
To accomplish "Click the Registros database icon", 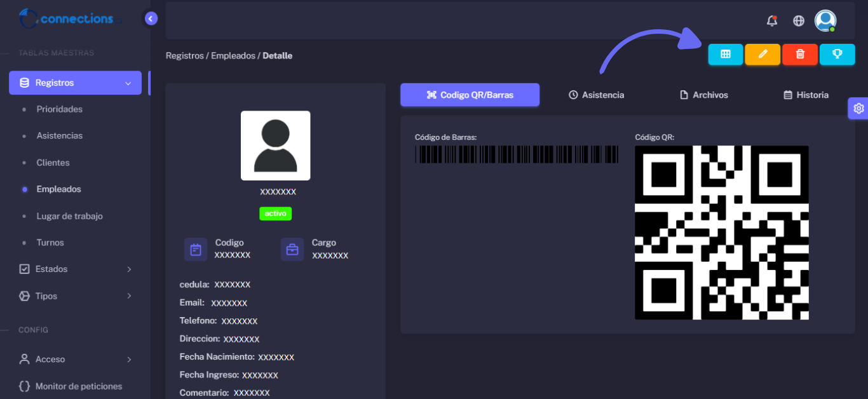I will click(x=24, y=83).
